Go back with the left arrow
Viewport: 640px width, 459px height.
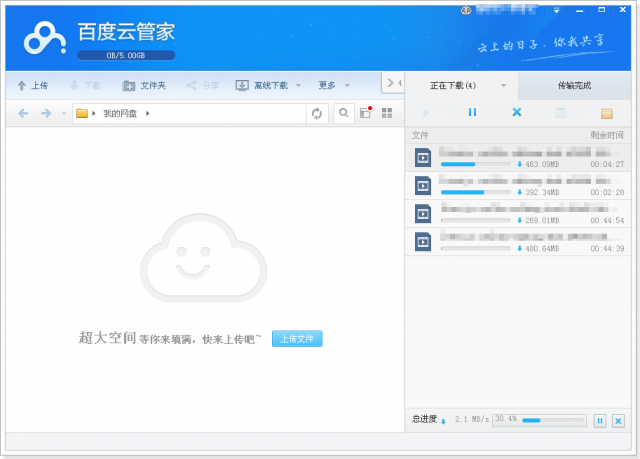[23, 113]
